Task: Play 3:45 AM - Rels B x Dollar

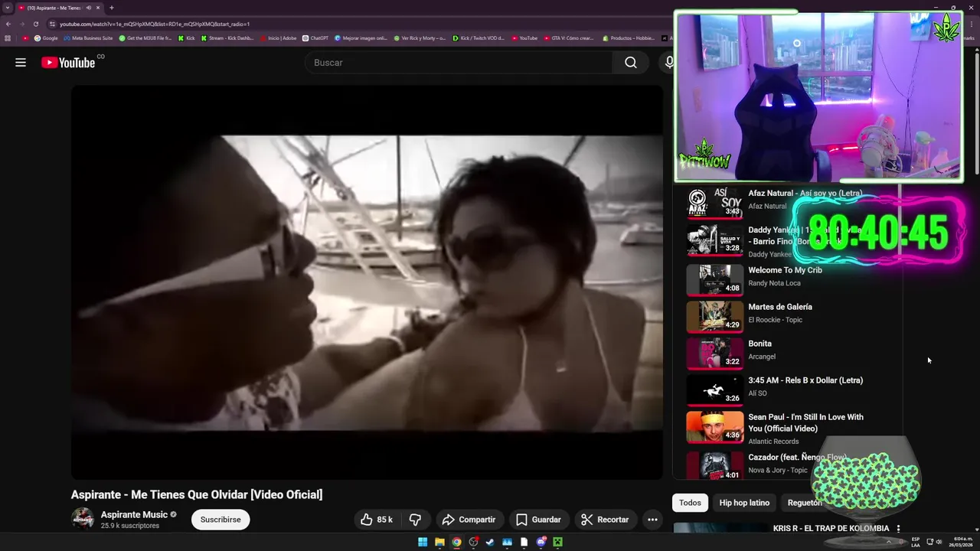Action: coord(805,380)
